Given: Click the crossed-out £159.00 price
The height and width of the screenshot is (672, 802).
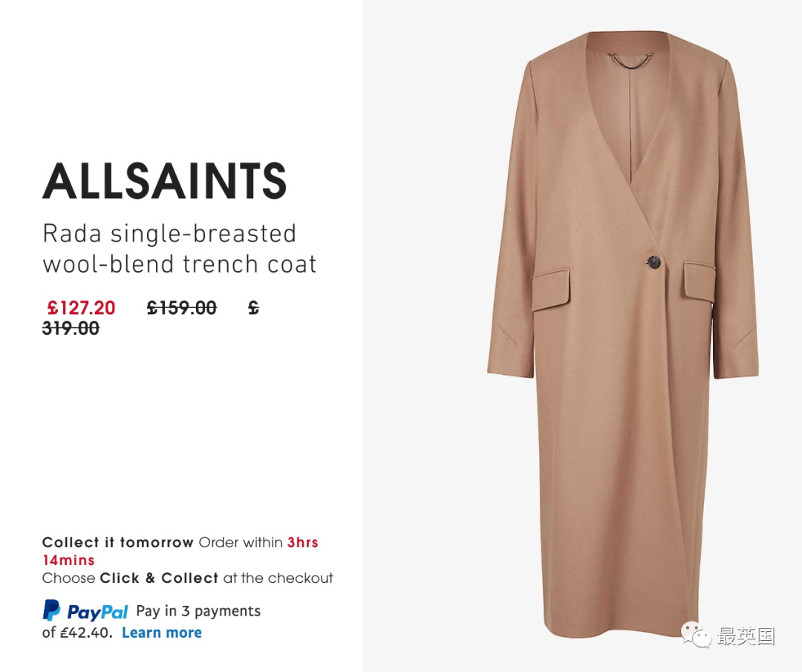Looking at the screenshot, I should [182, 308].
